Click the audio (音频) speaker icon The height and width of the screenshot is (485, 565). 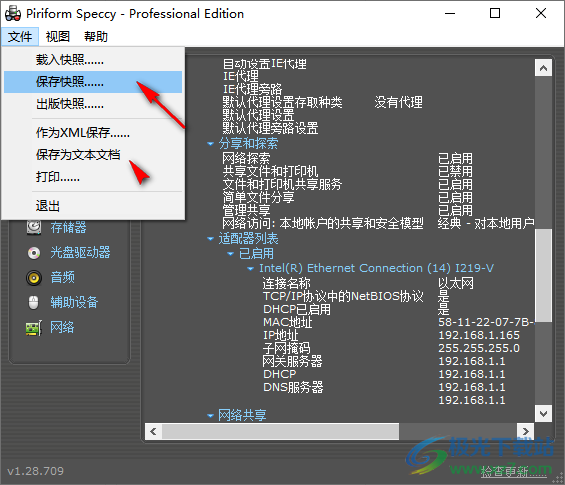point(34,278)
